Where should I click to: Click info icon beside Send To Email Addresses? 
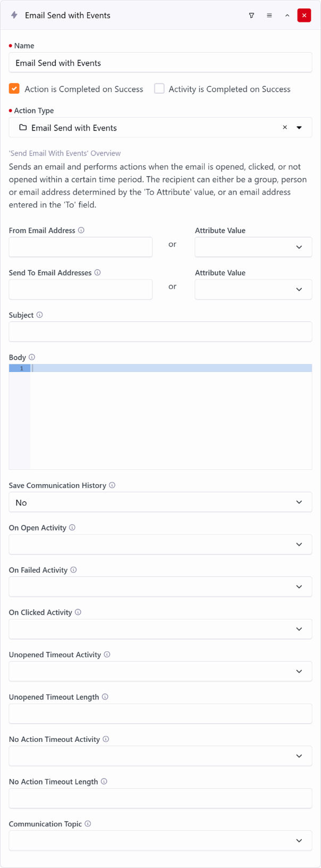(98, 272)
